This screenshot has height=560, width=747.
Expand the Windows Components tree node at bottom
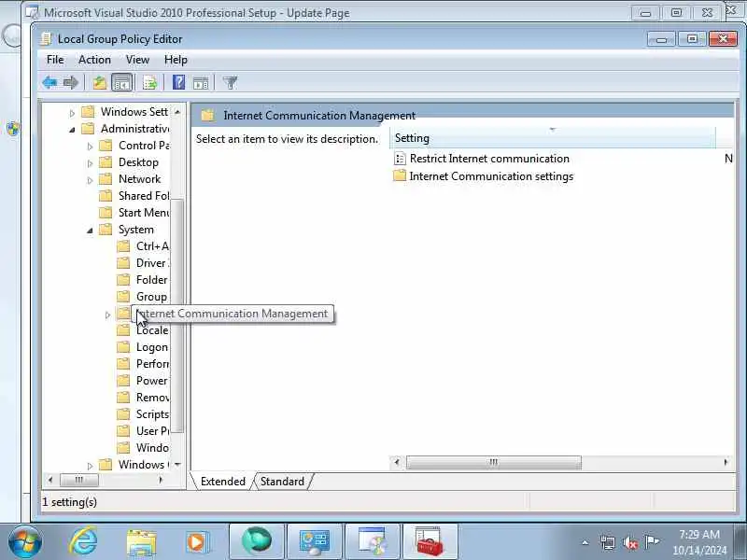[90, 465]
